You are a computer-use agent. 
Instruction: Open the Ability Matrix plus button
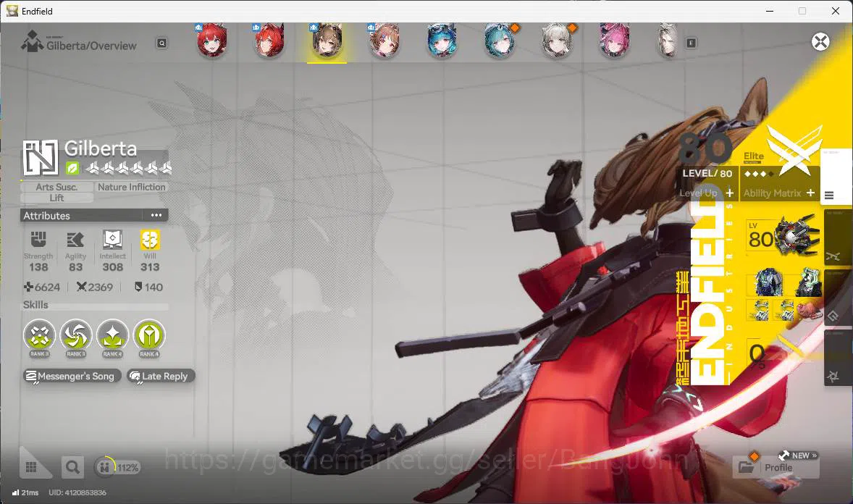810,193
